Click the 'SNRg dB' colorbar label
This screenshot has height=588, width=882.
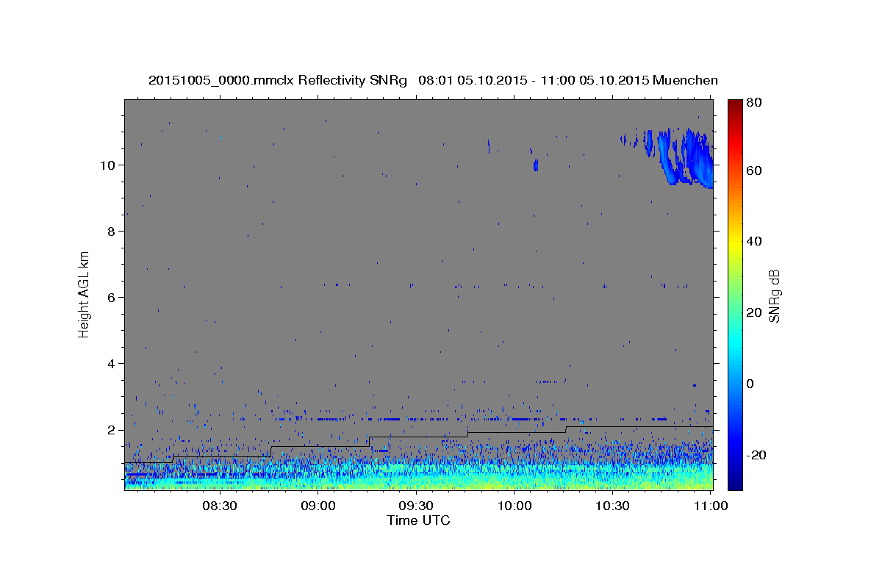point(774,295)
